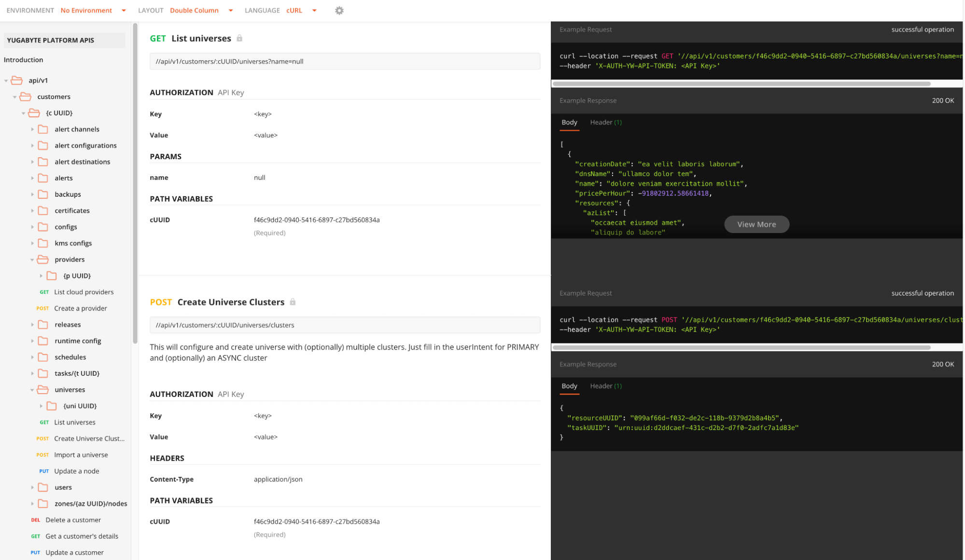Open the Introduction link in sidebar
The width and height of the screenshot is (965, 560).
[23, 60]
